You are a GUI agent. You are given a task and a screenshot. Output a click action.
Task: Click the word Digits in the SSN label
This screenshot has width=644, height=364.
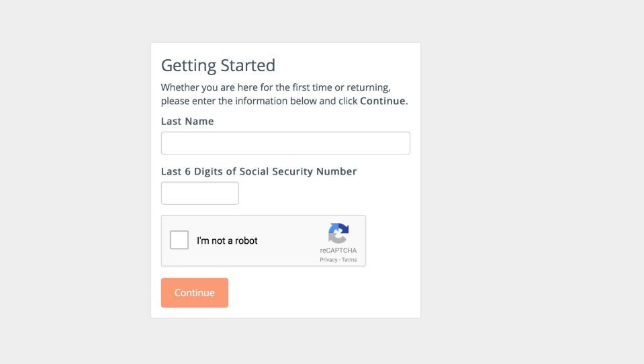(x=210, y=171)
